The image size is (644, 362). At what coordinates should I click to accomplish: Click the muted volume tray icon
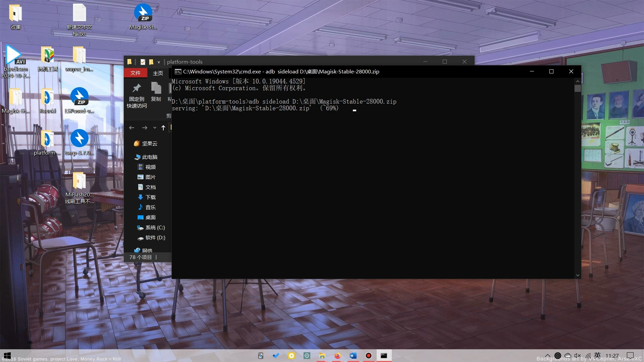coord(578,356)
